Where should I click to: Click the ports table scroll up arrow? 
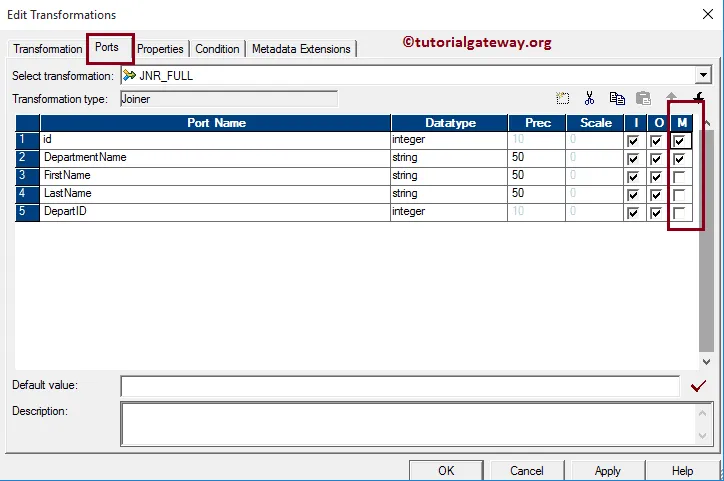pos(707,123)
